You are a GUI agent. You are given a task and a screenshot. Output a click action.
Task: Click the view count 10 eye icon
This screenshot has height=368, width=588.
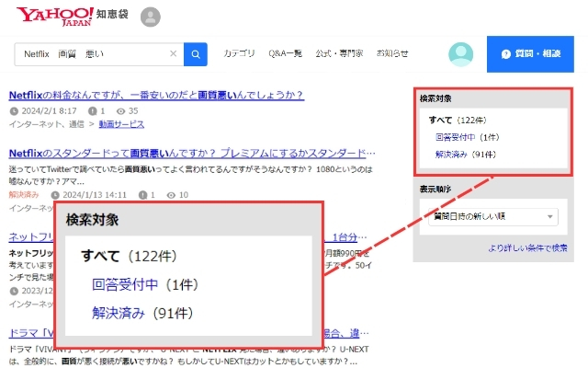tap(171, 195)
